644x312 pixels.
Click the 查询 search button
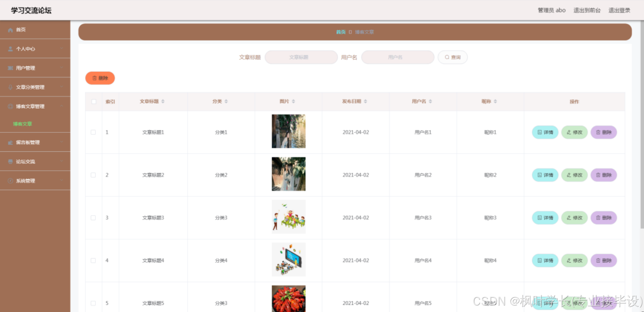click(453, 57)
